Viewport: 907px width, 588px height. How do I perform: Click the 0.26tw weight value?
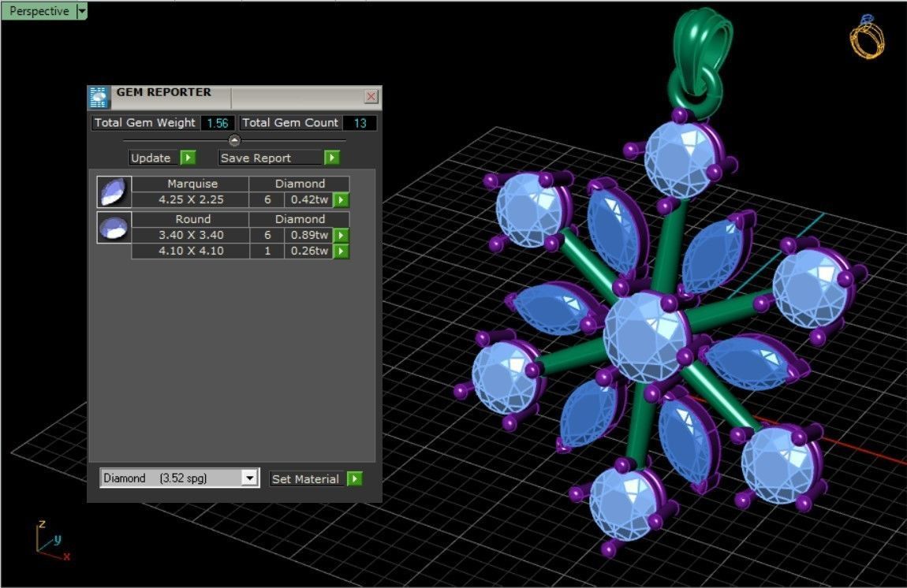(309, 251)
